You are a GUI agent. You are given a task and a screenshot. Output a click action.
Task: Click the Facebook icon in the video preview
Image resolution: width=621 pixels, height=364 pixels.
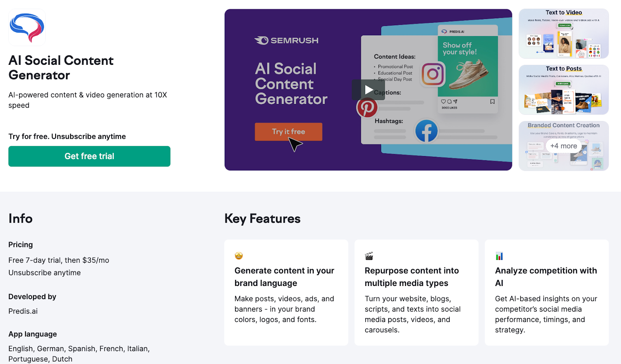(x=426, y=131)
